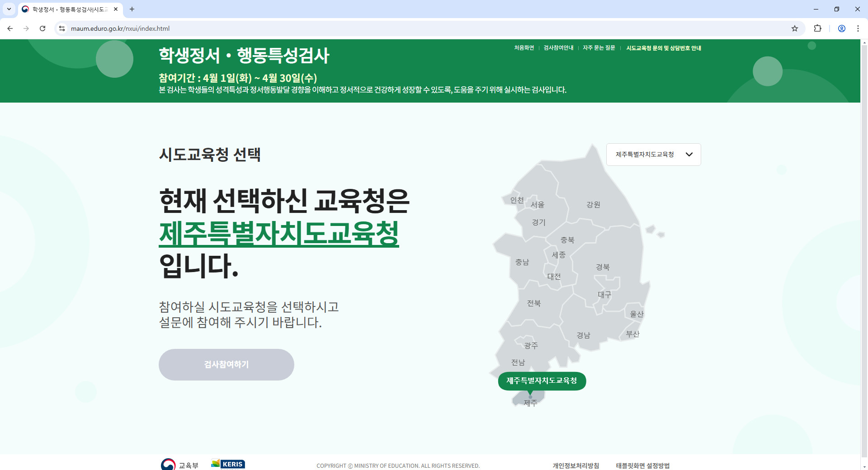Select 대전 region on the map
The image size is (868, 470).
coord(554,277)
